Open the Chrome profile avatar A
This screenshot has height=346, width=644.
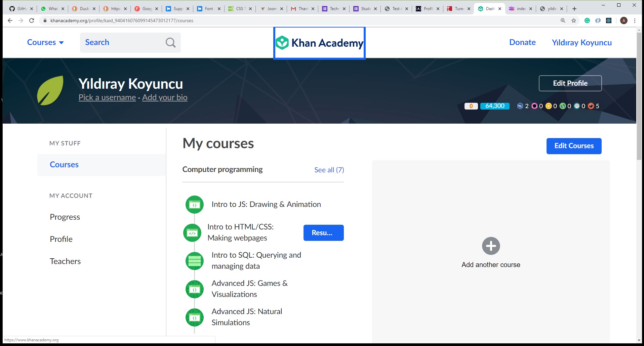[624, 20]
